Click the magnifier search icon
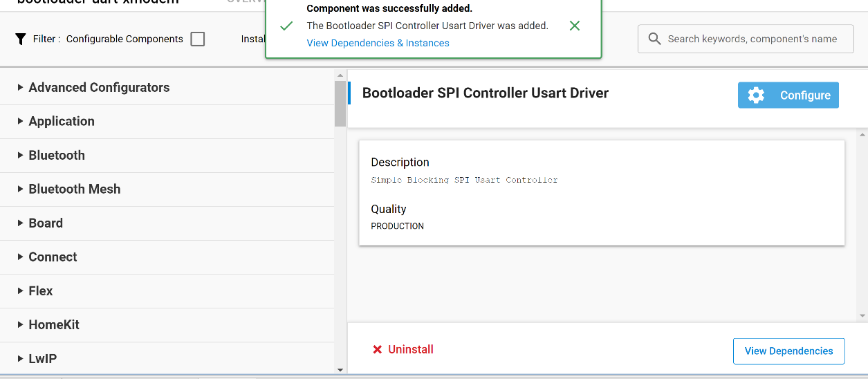The width and height of the screenshot is (868, 379). pos(654,39)
